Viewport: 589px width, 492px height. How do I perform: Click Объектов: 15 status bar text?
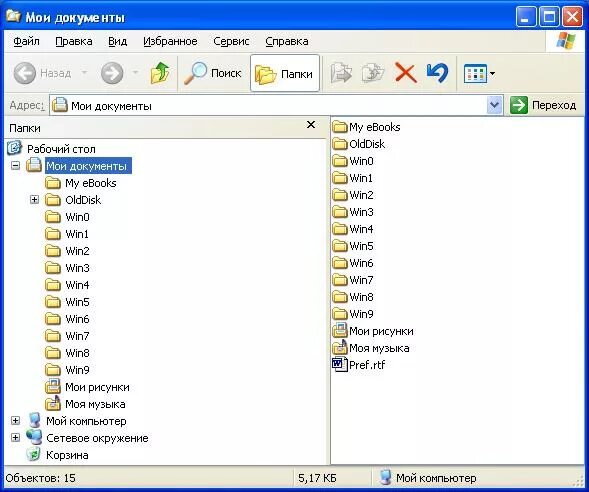pyautogui.click(x=41, y=478)
